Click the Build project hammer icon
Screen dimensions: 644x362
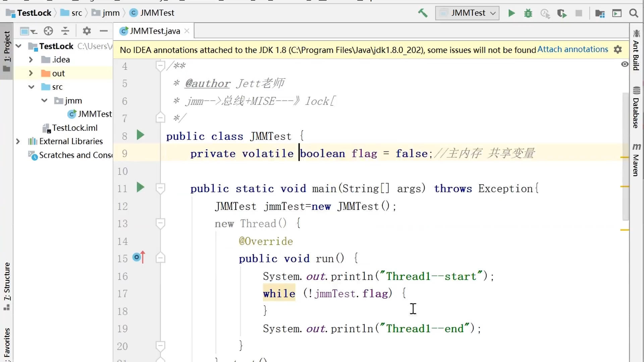point(423,13)
